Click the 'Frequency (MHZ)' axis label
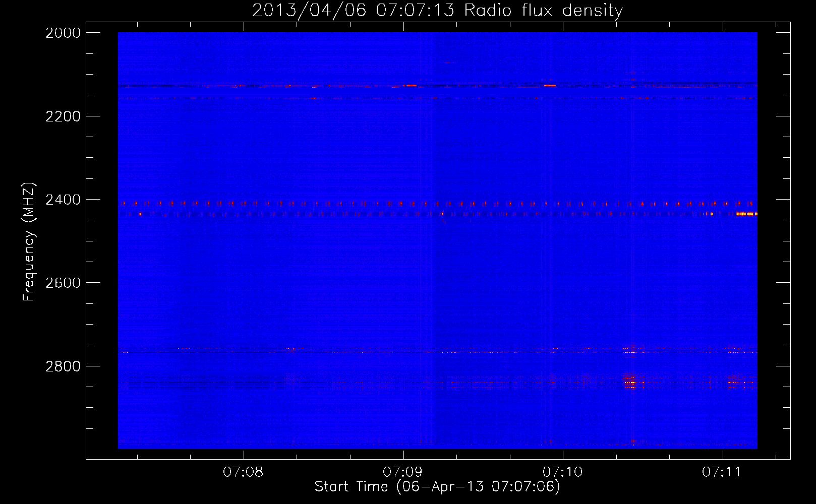 (29, 241)
